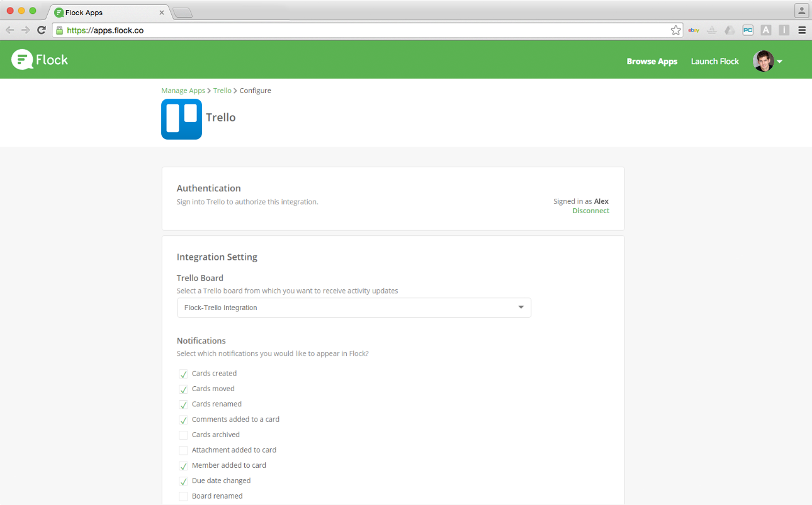This screenshot has width=812, height=505.
Task: Click the Notifications section heading
Action: [201, 341]
